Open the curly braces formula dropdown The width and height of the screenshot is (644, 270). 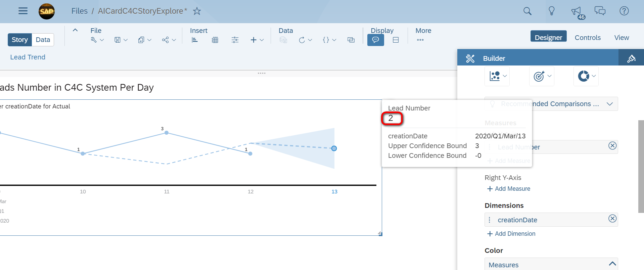(x=329, y=40)
